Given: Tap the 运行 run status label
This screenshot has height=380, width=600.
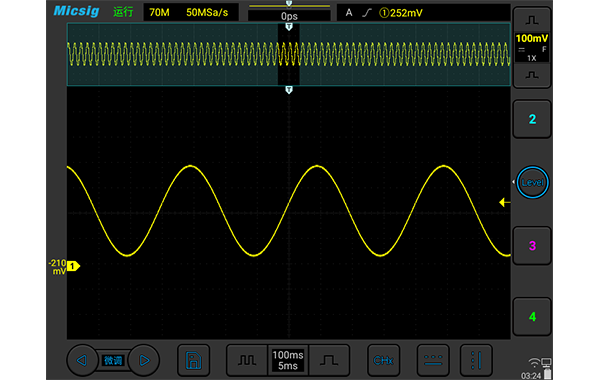Looking at the screenshot, I should [x=123, y=12].
